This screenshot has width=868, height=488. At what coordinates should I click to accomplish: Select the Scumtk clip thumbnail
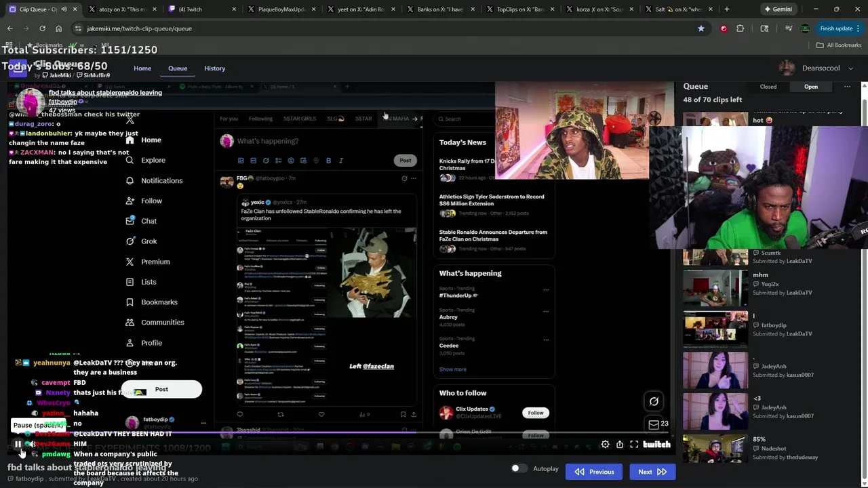[x=715, y=258]
